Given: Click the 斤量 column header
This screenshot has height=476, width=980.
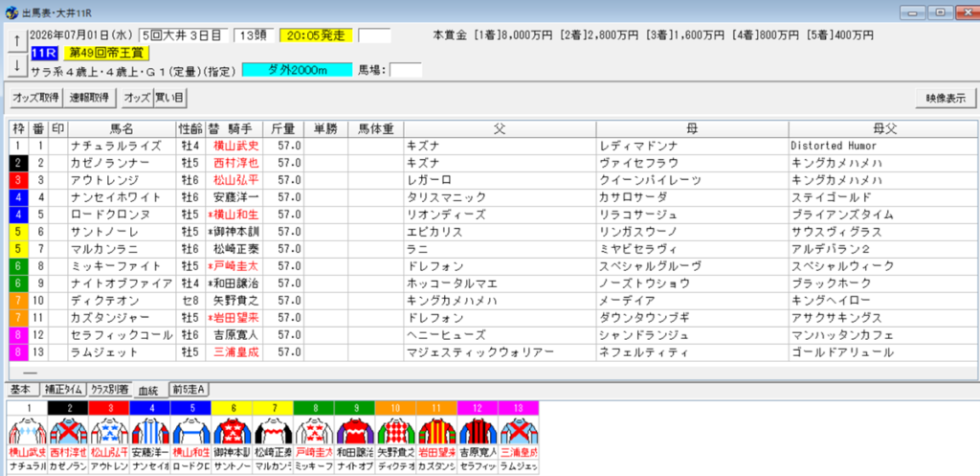Looking at the screenshot, I should click(x=283, y=129).
